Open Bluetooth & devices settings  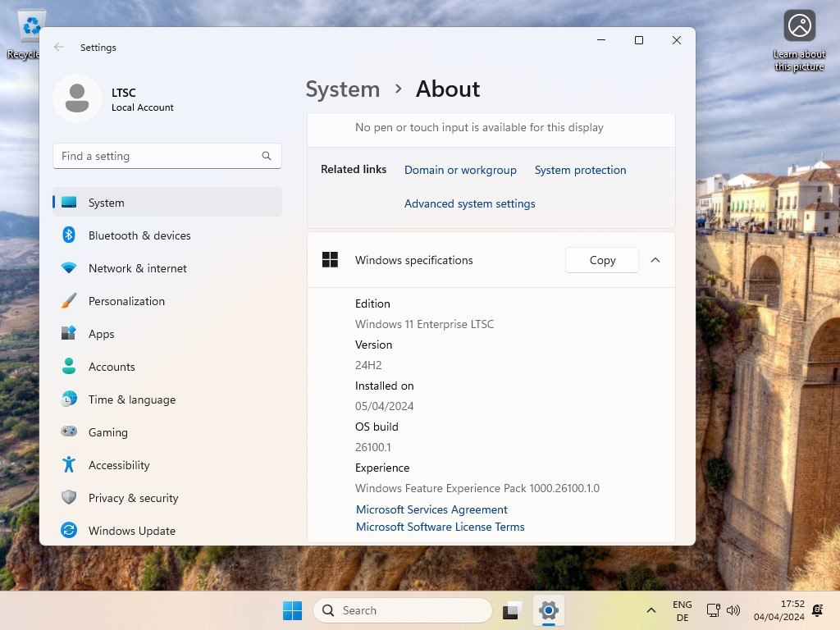click(x=167, y=235)
